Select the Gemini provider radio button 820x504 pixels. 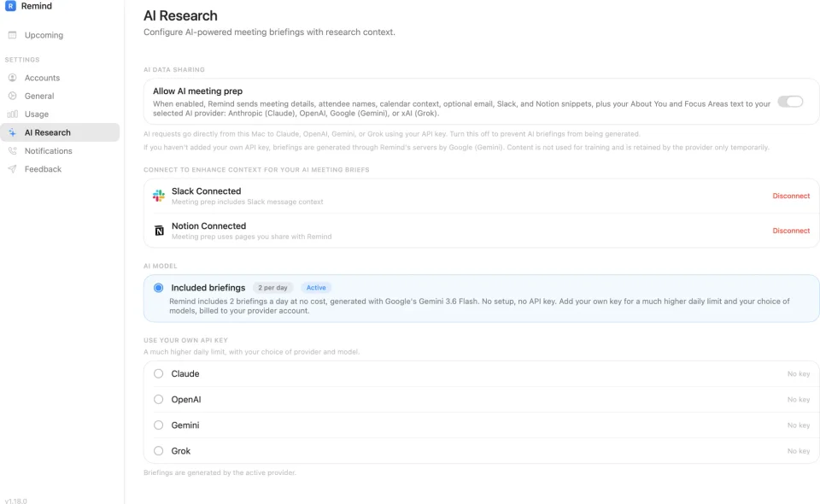point(159,425)
